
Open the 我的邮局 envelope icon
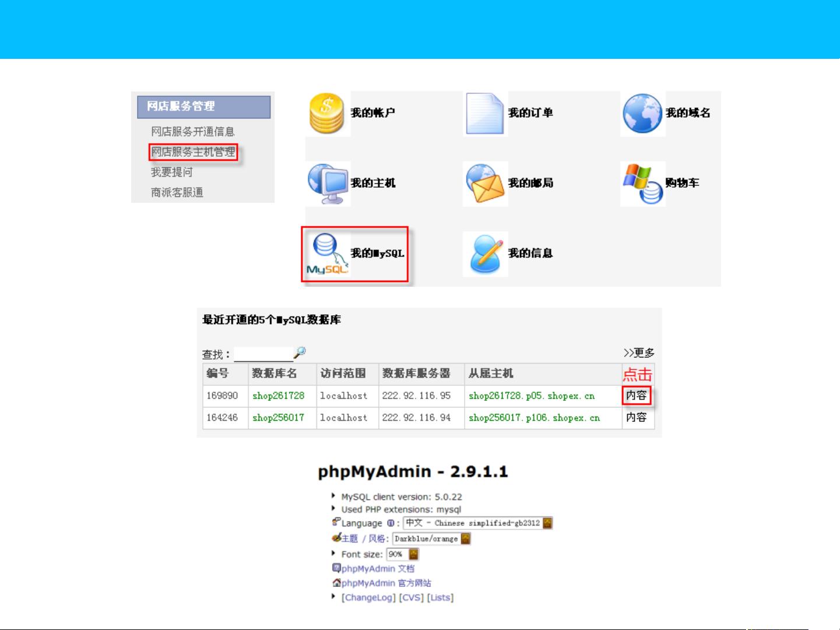[485, 184]
